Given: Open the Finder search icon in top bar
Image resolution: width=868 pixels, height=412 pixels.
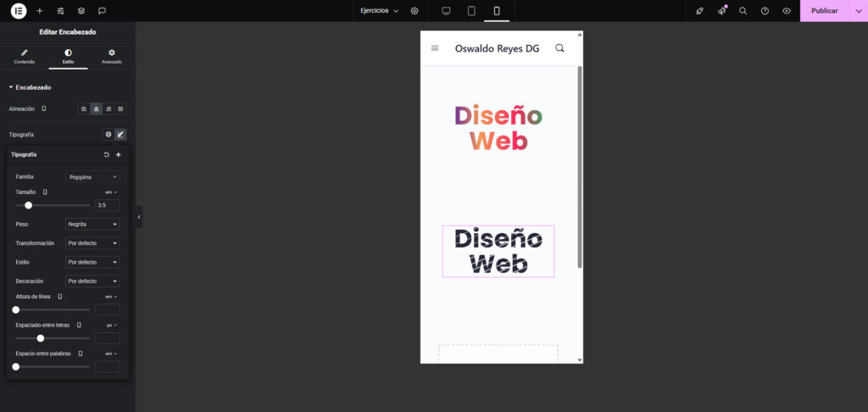Looking at the screenshot, I should pyautogui.click(x=743, y=11).
